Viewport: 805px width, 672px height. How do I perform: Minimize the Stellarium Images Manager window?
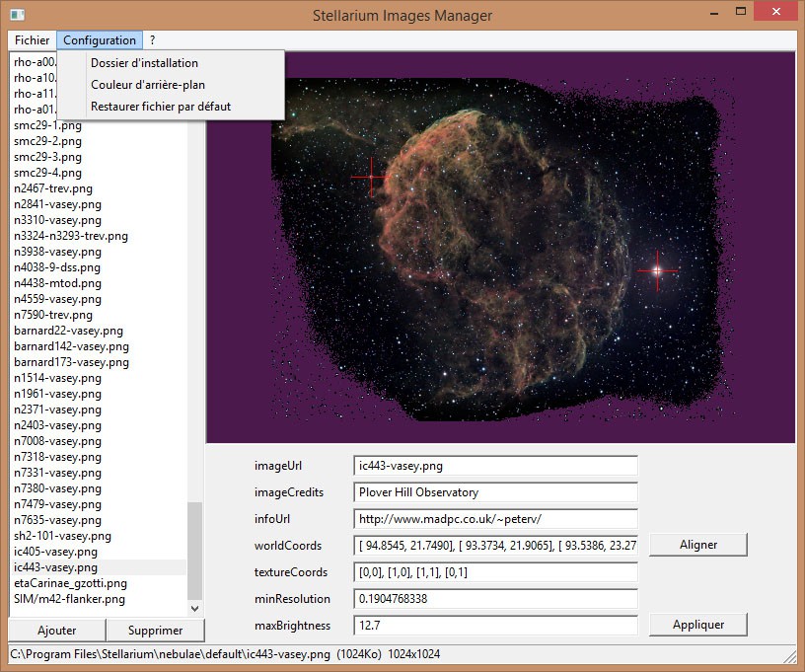713,12
